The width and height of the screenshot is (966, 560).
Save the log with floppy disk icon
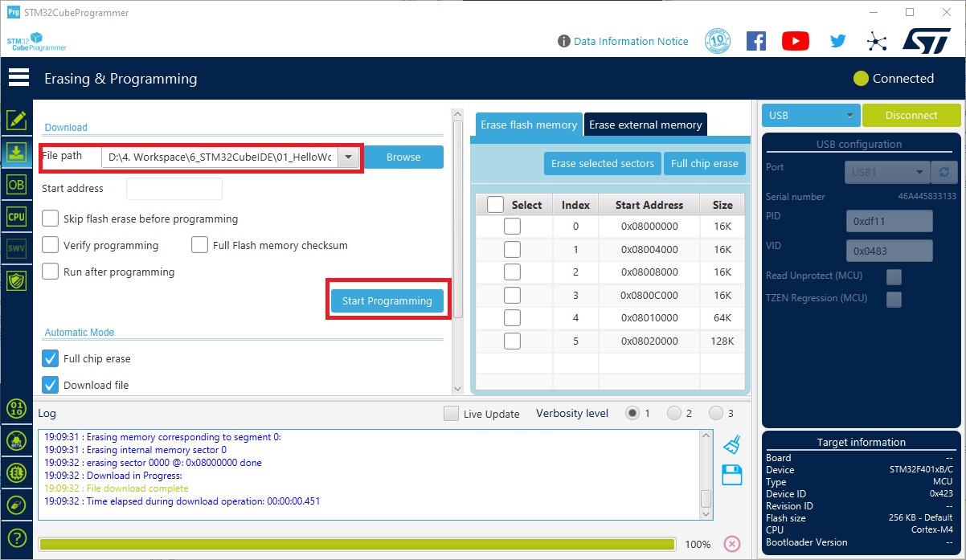click(x=731, y=475)
